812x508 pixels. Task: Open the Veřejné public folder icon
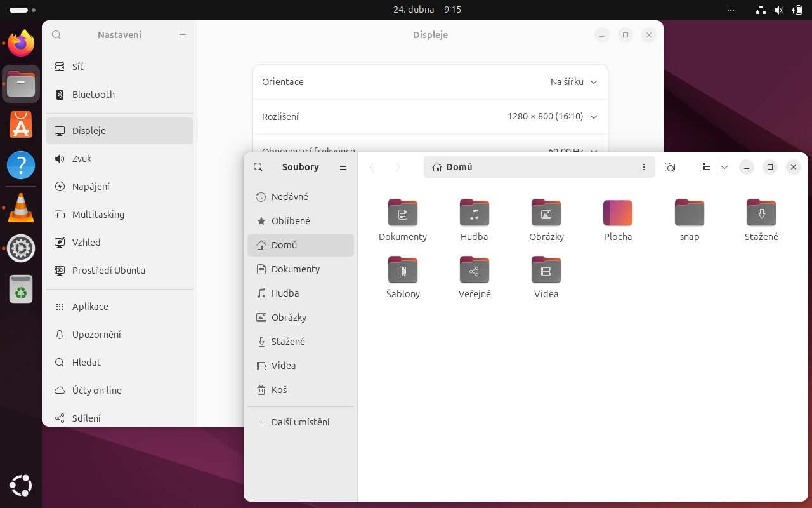475,270
